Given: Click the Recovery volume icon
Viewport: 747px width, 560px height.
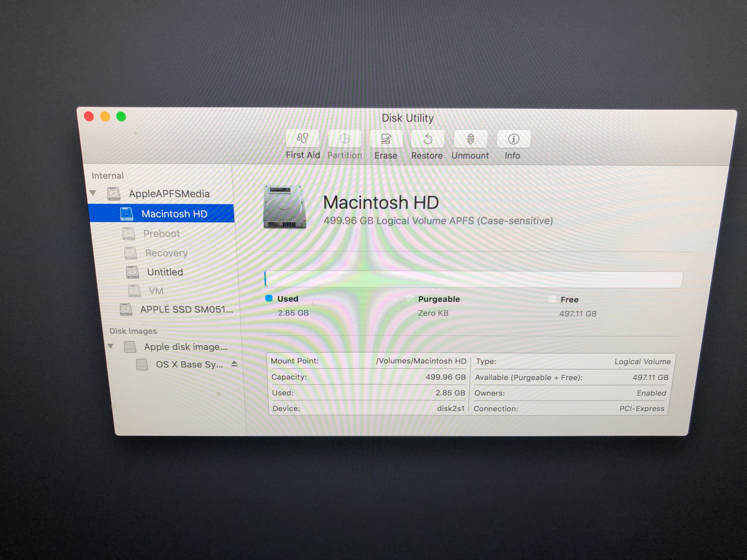Looking at the screenshot, I should 131,253.
